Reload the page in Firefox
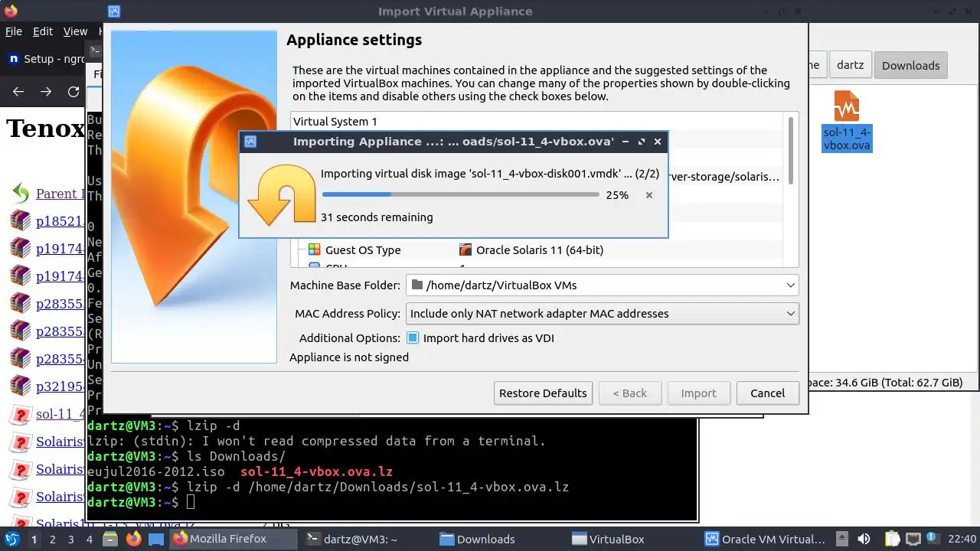Screen dimensions: 980x551 point(73,92)
